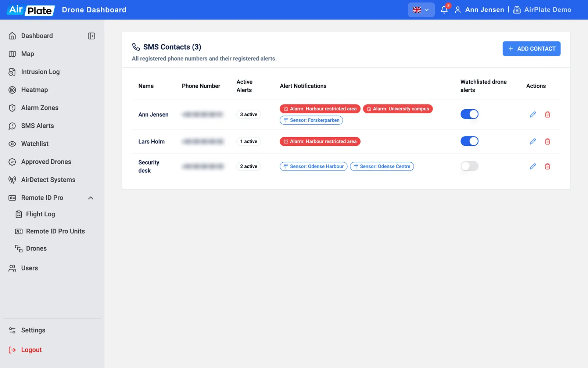Viewport: 588px width, 368px height.
Task: Delete Lars Holm contact trash icon
Action: pyautogui.click(x=547, y=141)
